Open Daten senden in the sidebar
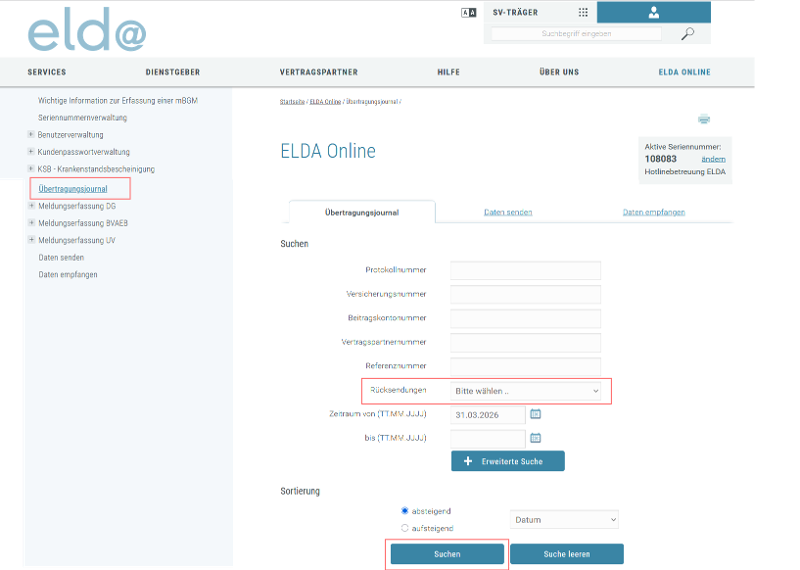This screenshot has width=800, height=570. click(61, 257)
